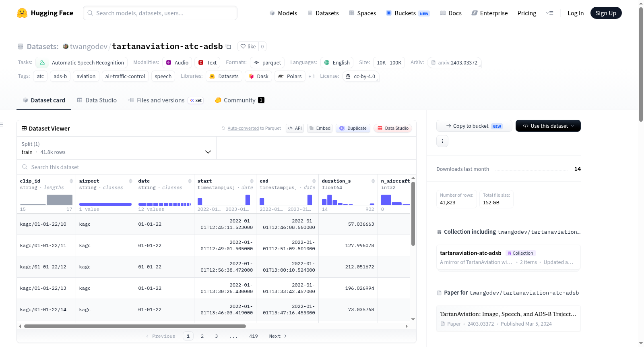The height and width of the screenshot is (347, 644).
Task: Open the Community tab
Action: coord(239,100)
